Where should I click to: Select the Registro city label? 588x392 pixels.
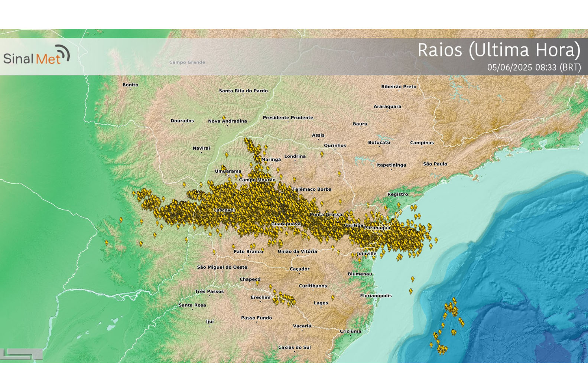(x=397, y=195)
